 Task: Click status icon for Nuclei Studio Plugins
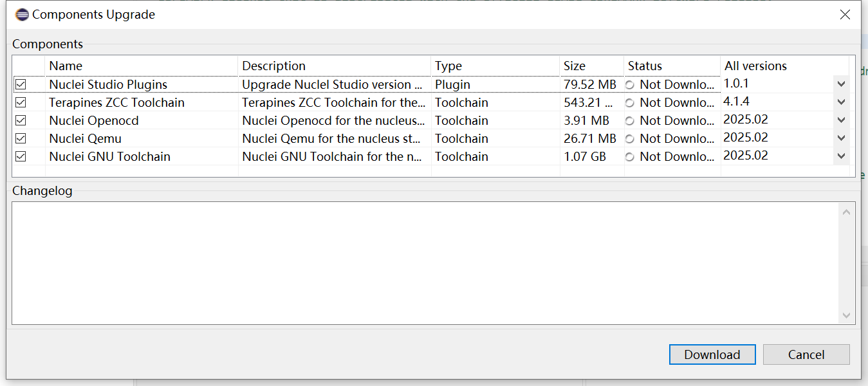coord(630,85)
